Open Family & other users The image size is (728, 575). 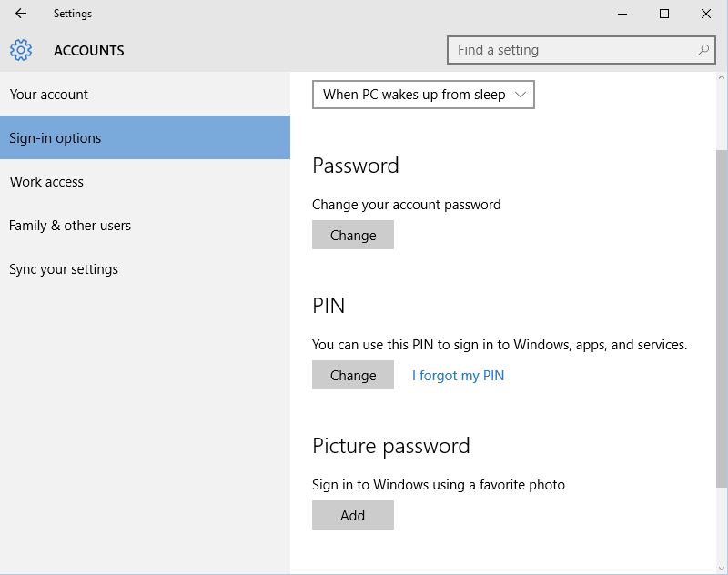pos(70,226)
